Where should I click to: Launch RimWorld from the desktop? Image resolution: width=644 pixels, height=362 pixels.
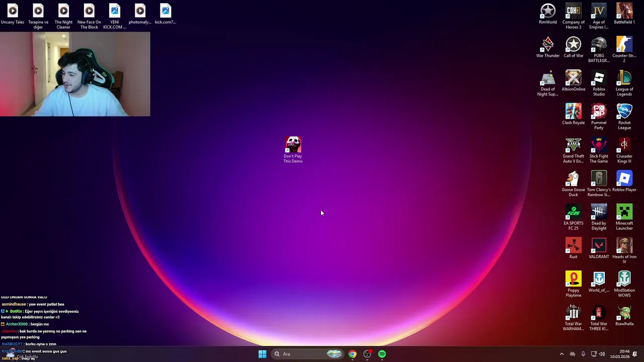point(548,14)
